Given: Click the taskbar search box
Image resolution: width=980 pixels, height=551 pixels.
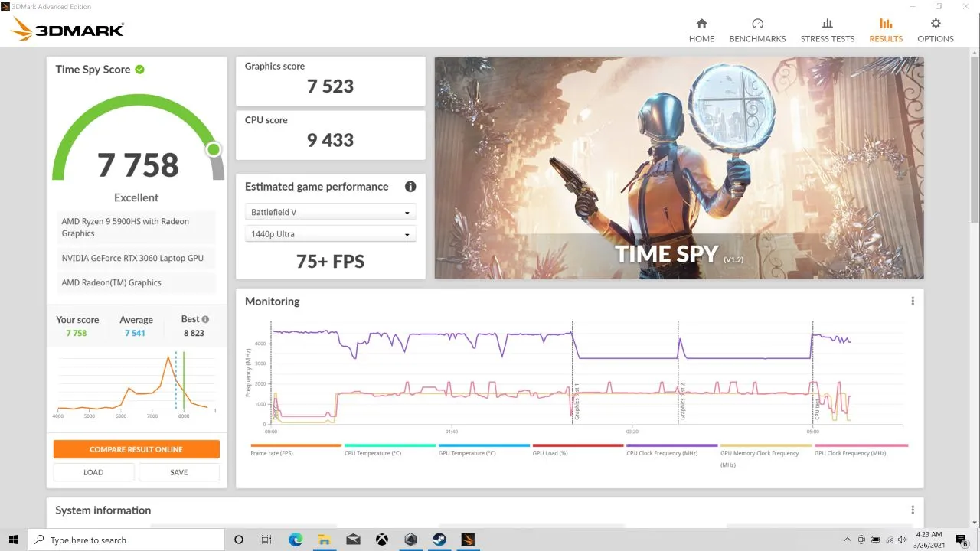Looking at the screenshot, I should point(126,540).
